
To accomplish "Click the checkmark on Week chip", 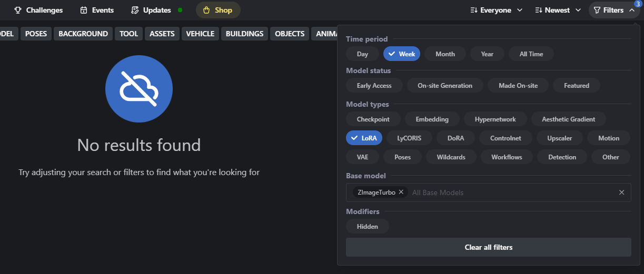I will click(392, 54).
